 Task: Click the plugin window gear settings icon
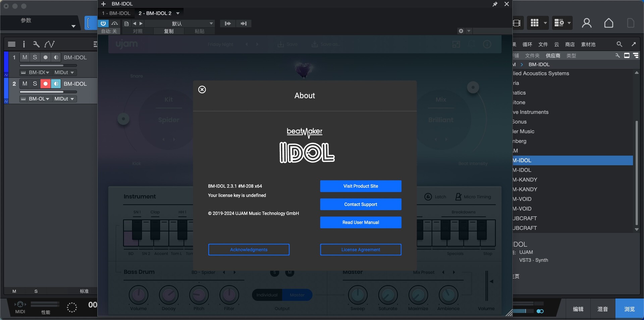point(461,31)
